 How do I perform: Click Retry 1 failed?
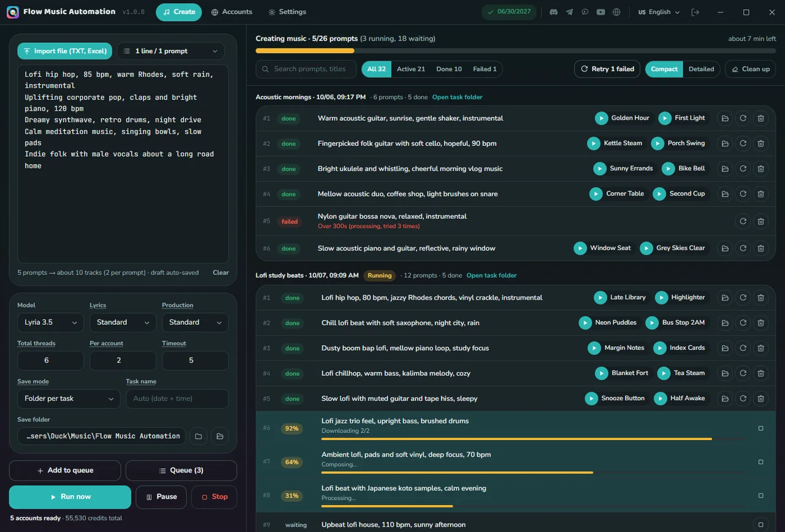click(x=607, y=69)
